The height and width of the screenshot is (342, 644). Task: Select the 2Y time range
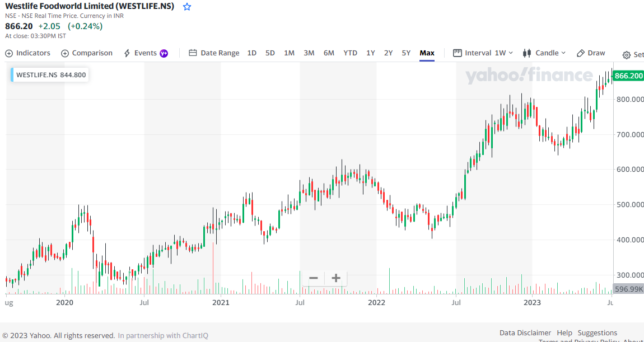click(x=388, y=53)
